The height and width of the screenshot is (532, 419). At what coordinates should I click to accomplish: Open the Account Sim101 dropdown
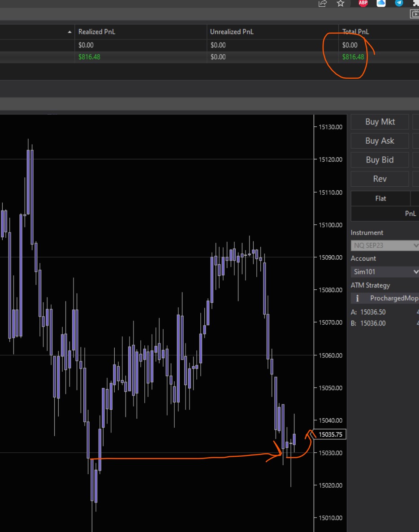[x=384, y=272]
